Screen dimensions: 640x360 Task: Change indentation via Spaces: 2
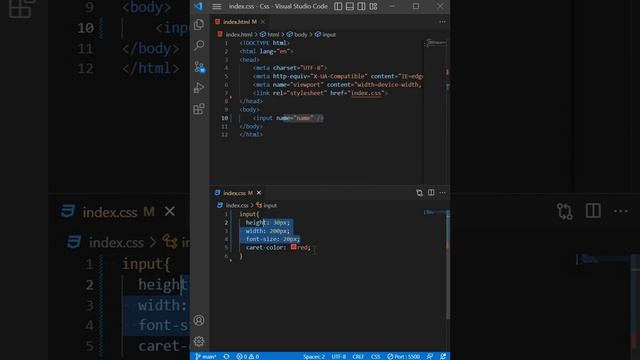point(314,356)
